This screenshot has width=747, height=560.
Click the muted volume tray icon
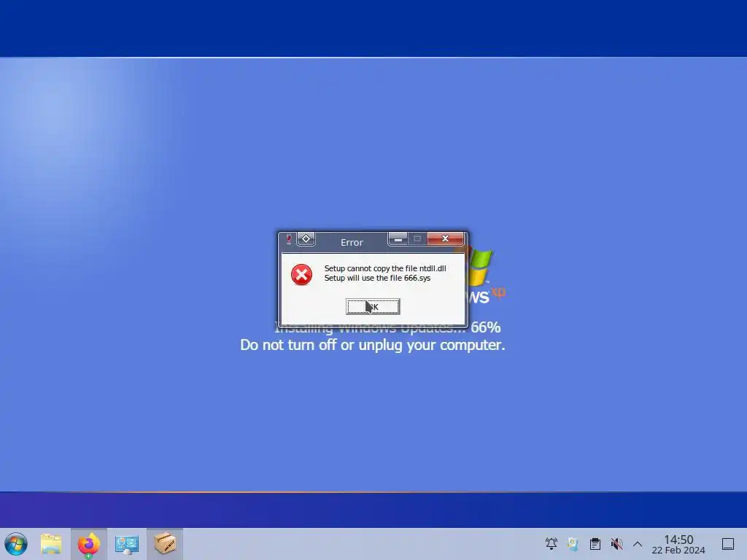pyautogui.click(x=616, y=544)
